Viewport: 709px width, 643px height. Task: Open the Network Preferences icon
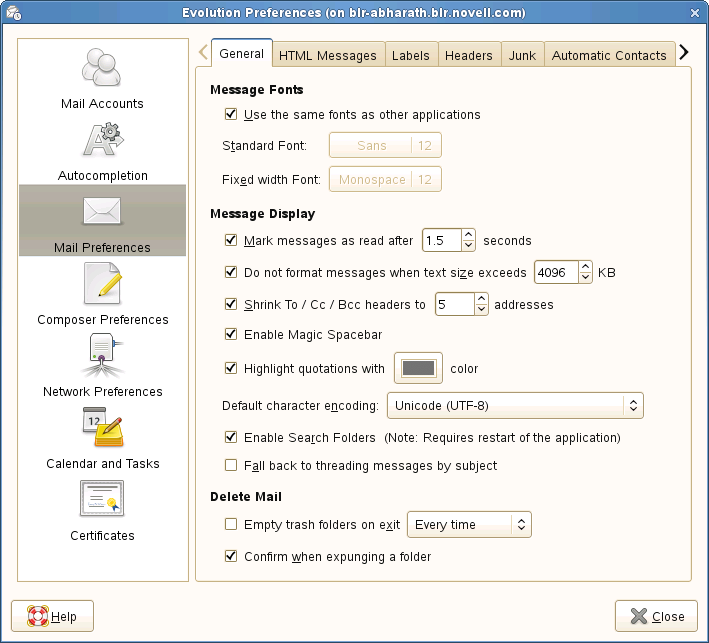coord(102,357)
